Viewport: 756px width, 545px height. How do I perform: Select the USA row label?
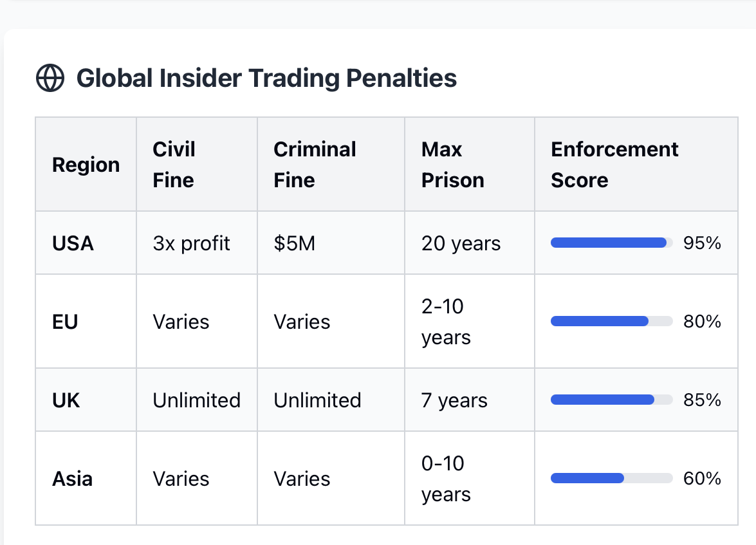pos(73,243)
